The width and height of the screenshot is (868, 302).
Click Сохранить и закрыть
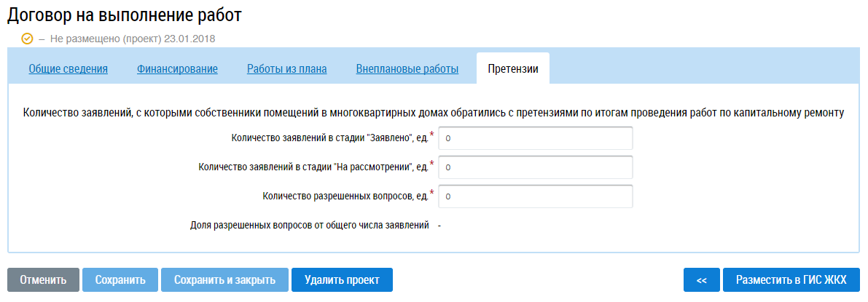(x=224, y=279)
